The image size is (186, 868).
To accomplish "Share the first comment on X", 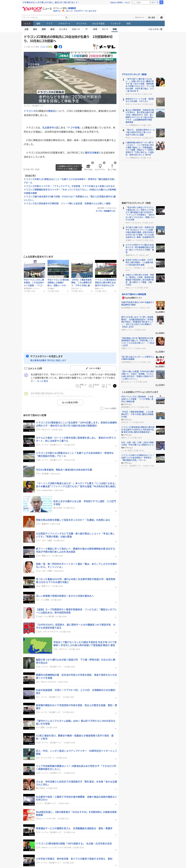I will point(114,386).
